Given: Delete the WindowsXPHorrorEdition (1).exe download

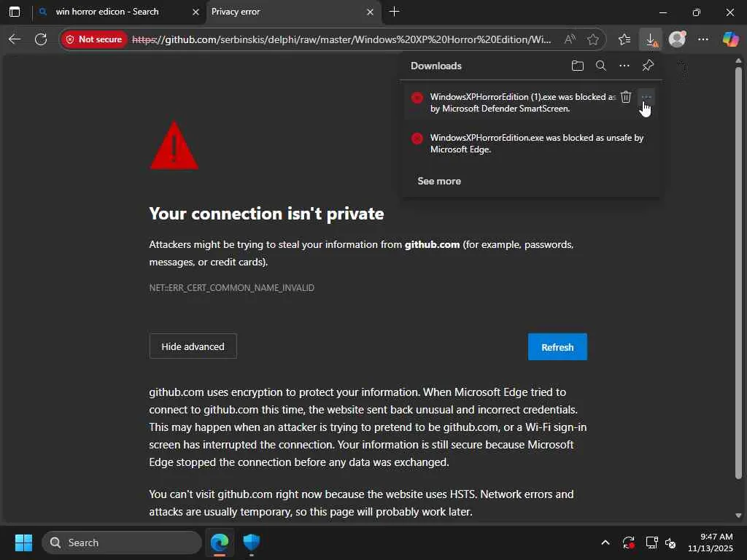Looking at the screenshot, I should [x=625, y=97].
